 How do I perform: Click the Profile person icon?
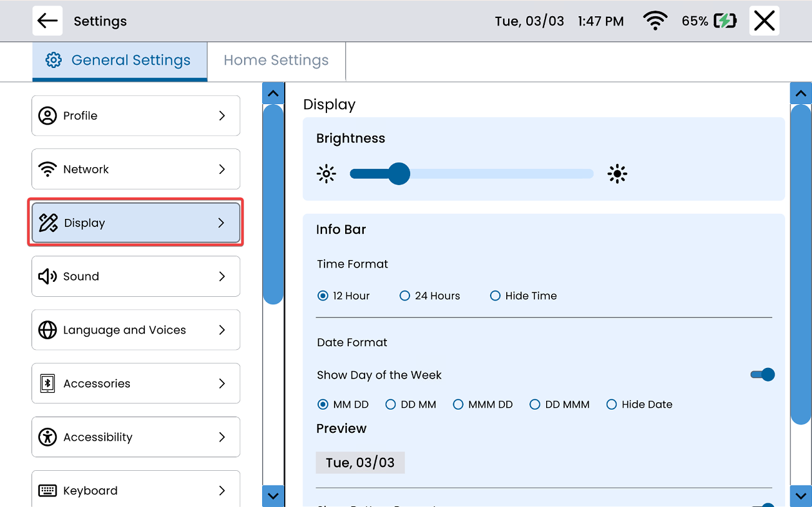click(47, 115)
